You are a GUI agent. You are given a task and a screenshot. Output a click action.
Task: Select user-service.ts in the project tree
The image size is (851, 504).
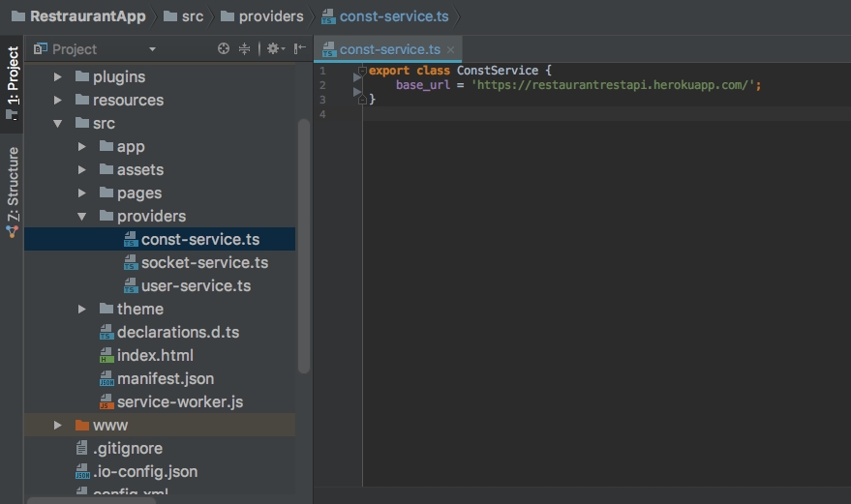pyautogui.click(x=196, y=286)
